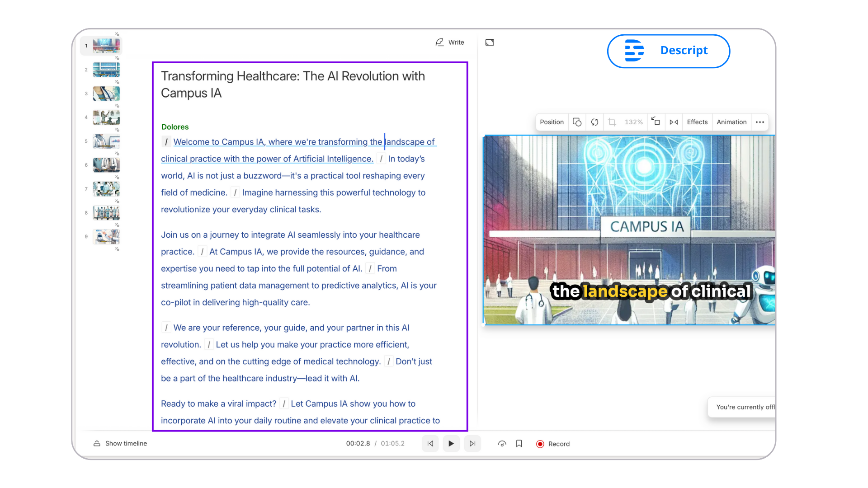
Task: Open the Effects menu
Action: click(697, 122)
